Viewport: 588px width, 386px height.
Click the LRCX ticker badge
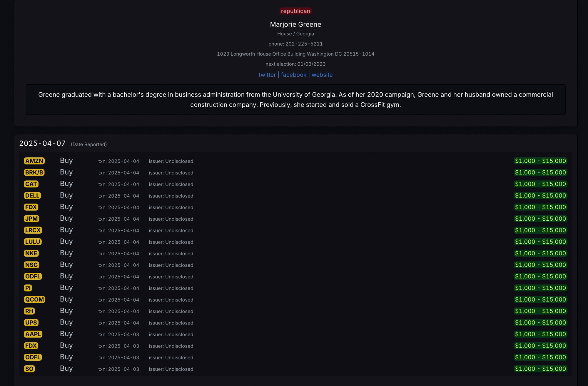click(x=33, y=230)
